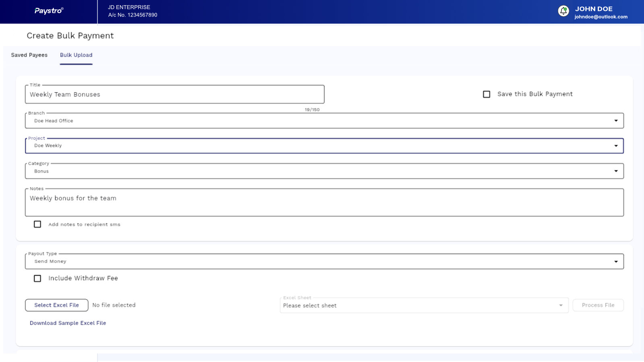Toggle Include Withdraw Fee checkbox
Screen dimensions: 644x362
(37, 278)
